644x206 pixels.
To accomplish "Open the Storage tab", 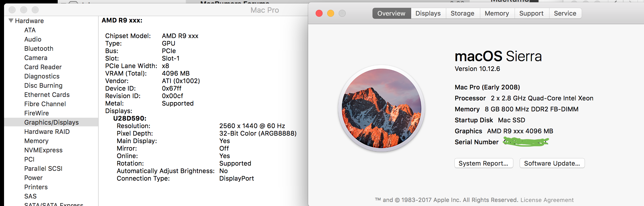I will 463,13.
